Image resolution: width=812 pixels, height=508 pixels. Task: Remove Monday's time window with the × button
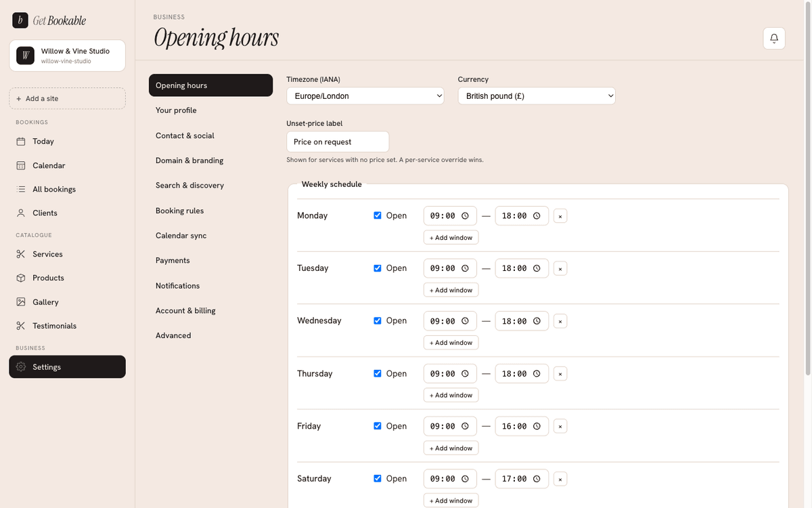(560, 216)
